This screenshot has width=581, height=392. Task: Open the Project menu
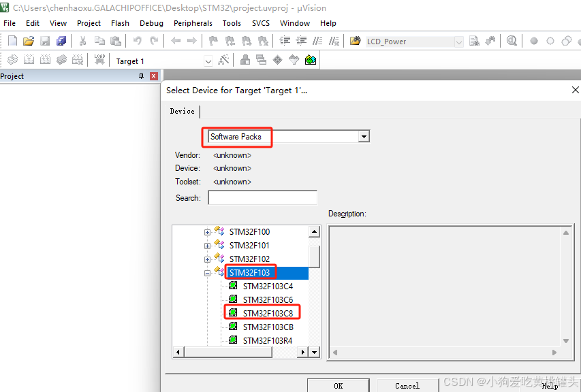click(x=89, y=23)
